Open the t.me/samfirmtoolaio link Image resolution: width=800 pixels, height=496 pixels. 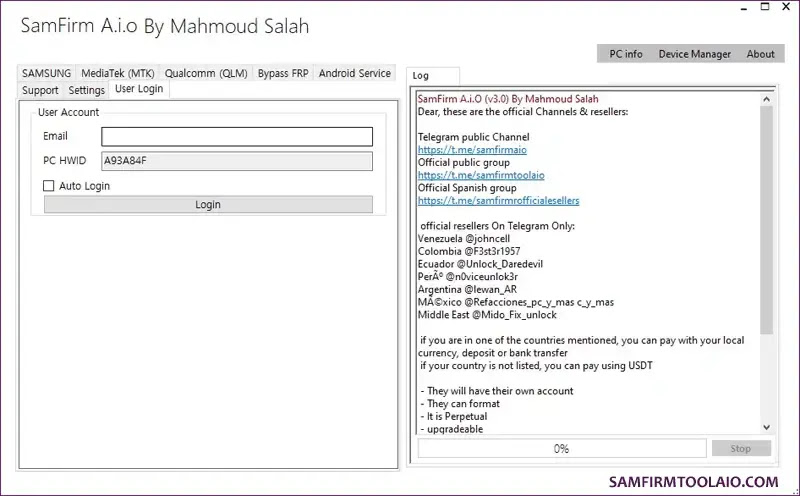pos(481,175)
